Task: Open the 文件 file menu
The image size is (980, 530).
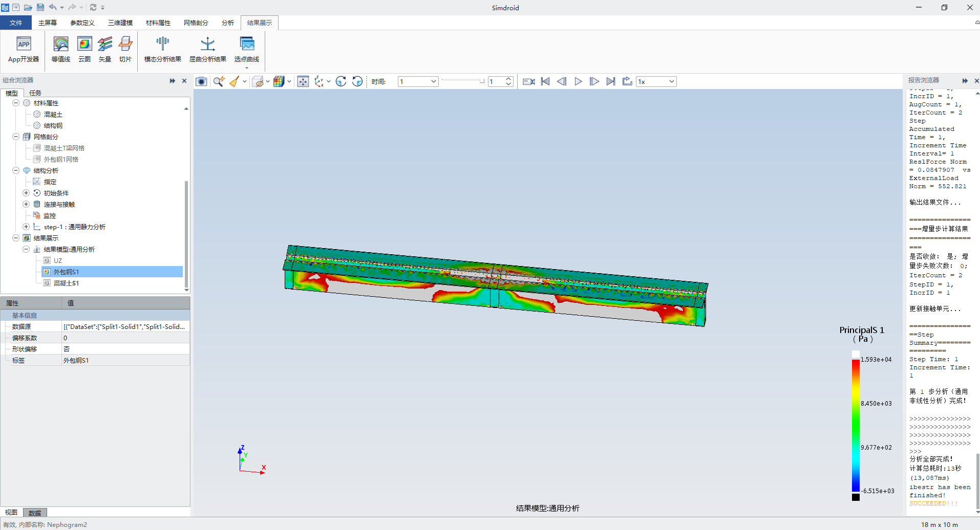Action: pos(16,23)
